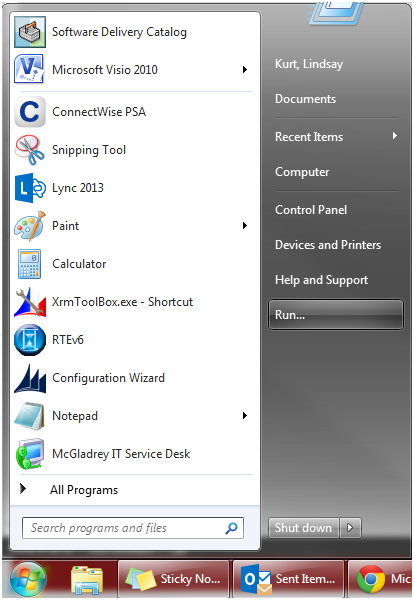Viewport: 414px width, 600px height.
Task: Open the Shut down options arrow
Action: [350, 528]
